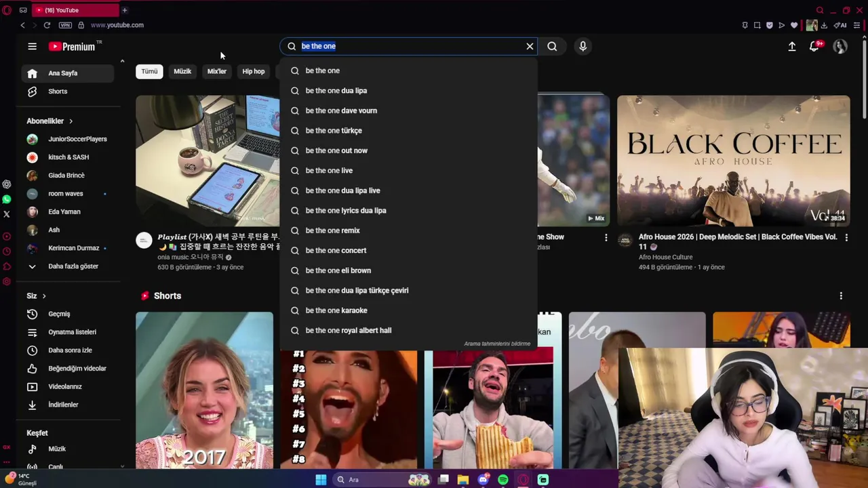
Task: Choose suggestion "be the one out now"
Action: [408, 150]
